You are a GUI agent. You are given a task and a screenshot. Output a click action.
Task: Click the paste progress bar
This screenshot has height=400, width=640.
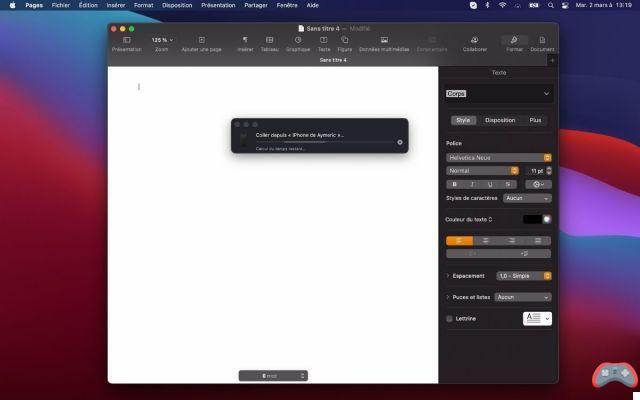tap(325, 142)
